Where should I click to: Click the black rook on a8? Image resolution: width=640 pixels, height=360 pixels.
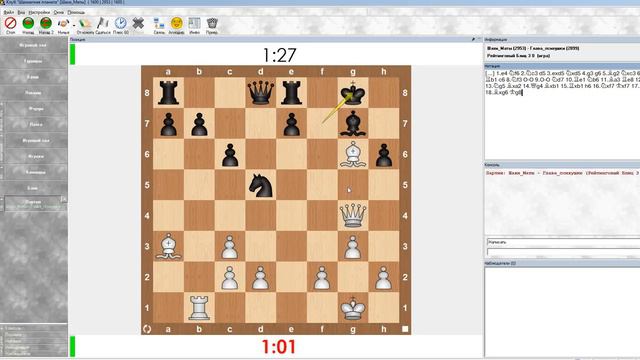click(x=168, y=93)
